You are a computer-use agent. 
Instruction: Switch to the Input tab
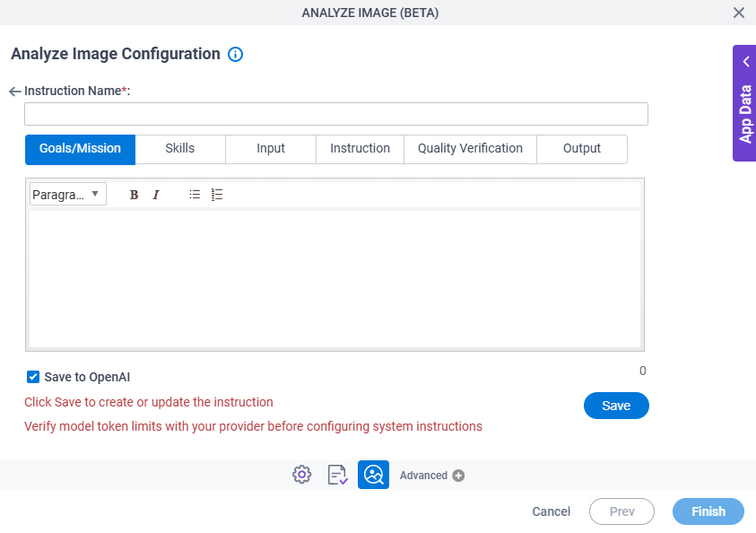coord(271,149)
